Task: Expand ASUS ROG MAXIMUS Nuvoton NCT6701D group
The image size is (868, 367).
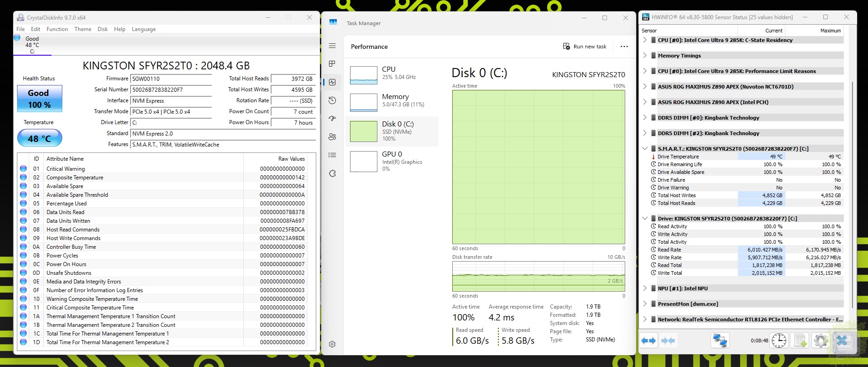Action: pos(645,87)
